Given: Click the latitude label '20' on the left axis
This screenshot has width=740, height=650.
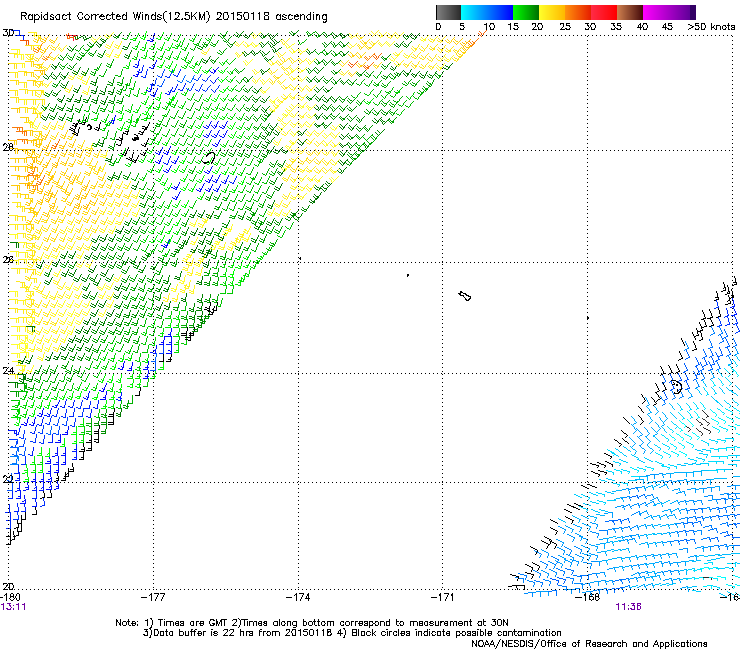Looking at the screenshot, I should click(8, 586).
